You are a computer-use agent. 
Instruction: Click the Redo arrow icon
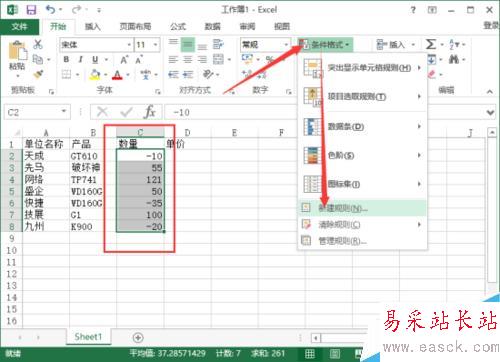pyautogui.click(x=76, y=10)
